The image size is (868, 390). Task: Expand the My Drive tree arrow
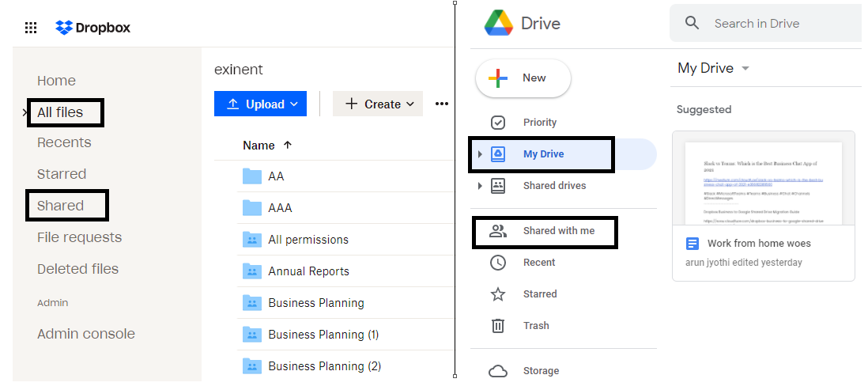coord(480,154)
